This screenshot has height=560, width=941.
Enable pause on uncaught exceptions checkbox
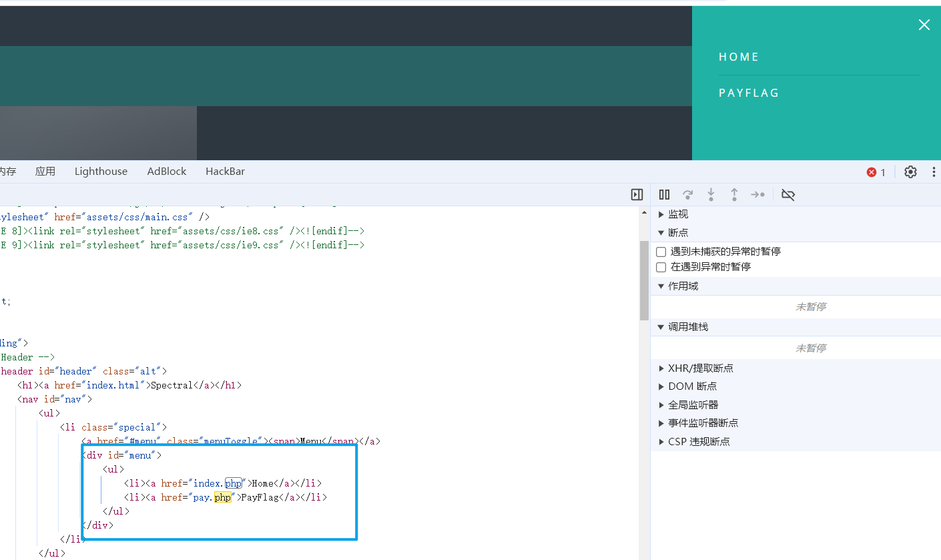661,252
